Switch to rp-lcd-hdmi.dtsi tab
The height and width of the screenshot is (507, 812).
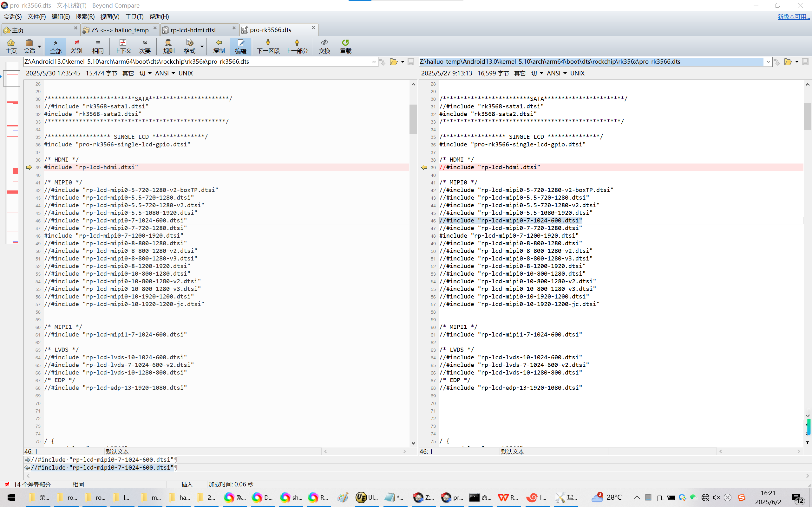tap(193, 30)
